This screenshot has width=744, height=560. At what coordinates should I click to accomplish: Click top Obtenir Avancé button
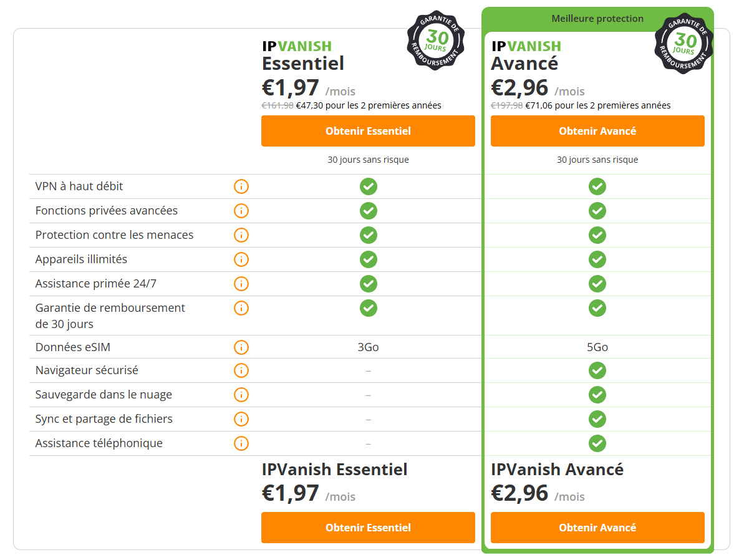tap(597, 131)
